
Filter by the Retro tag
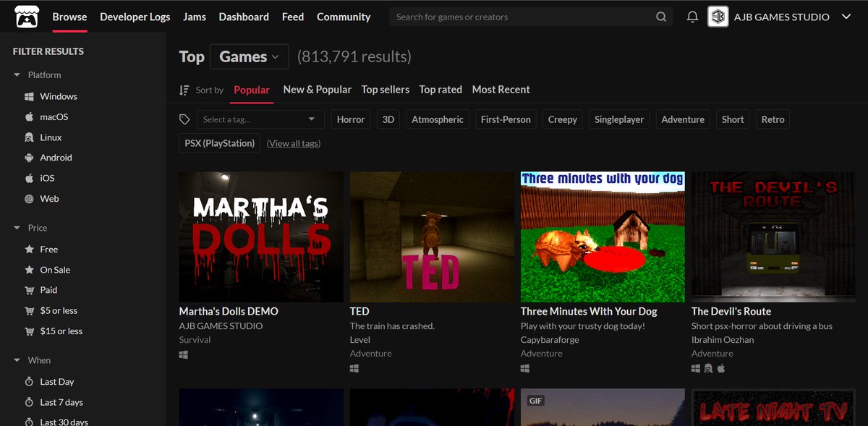[x=773, y=119]
